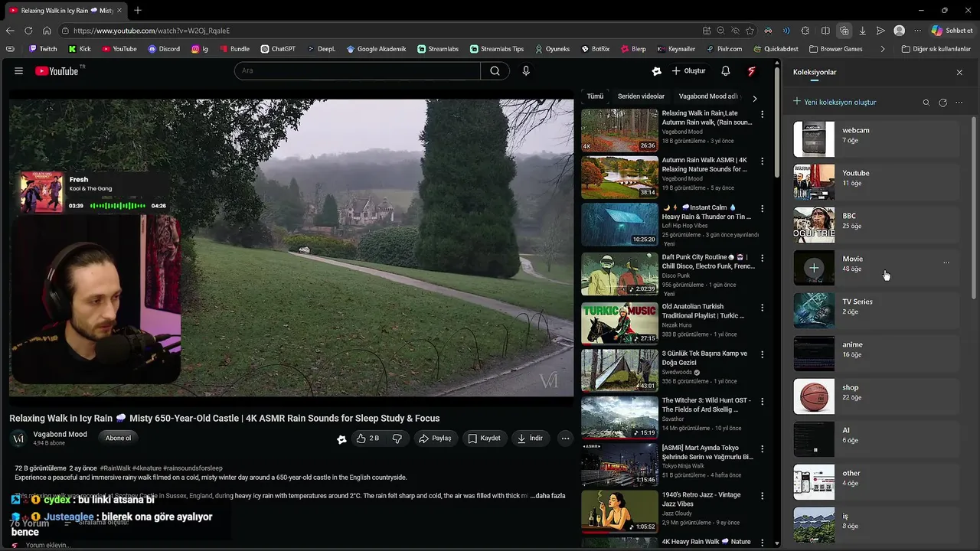Favorite this page with star icon
Screen dimensions: 980x551
(x=750, y=31)
